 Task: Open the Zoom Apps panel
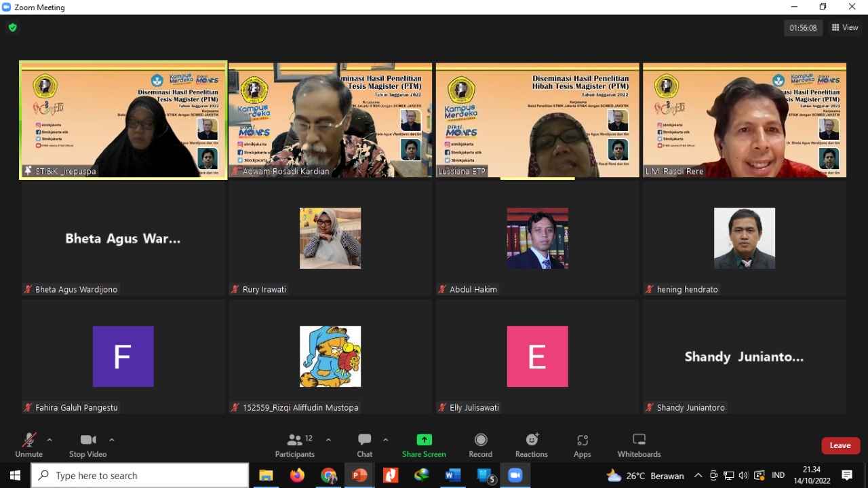pos(583,445)
